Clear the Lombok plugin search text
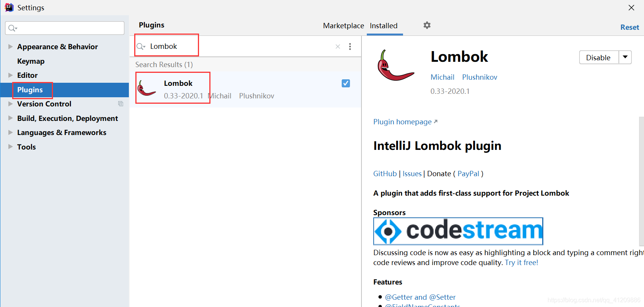644x307 pixels. tap(338, 47)
